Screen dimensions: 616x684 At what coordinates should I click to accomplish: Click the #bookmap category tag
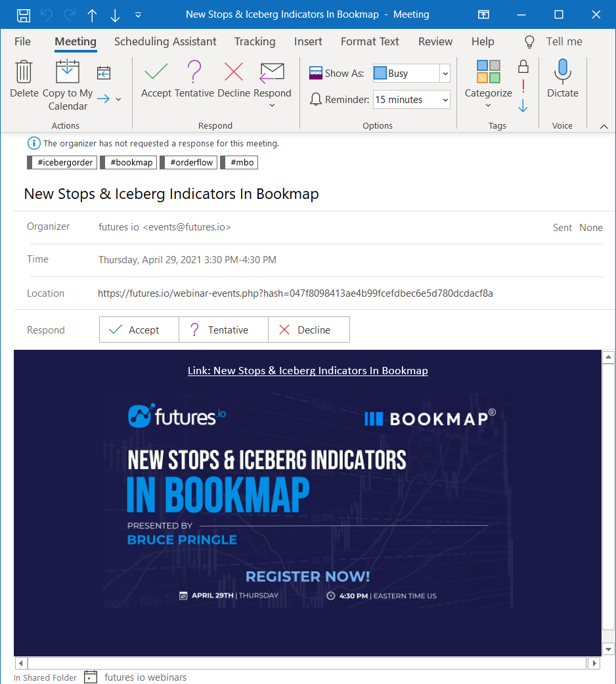(x=128, y=162)
